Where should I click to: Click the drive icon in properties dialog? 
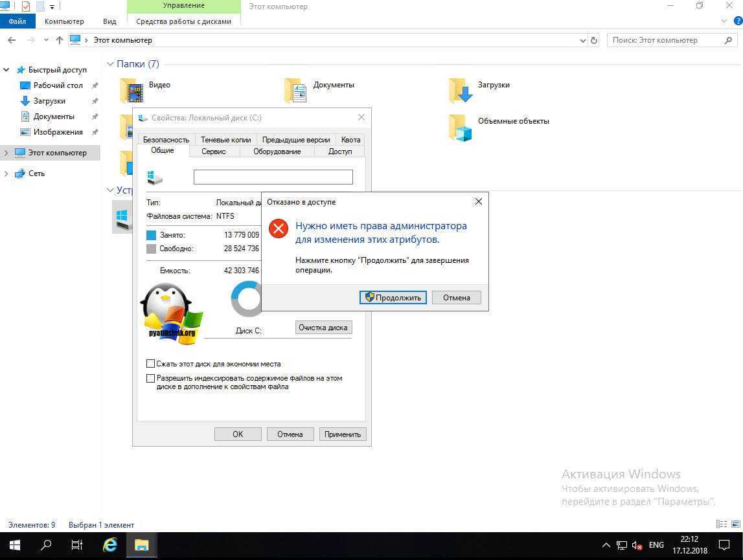[154, 177]
